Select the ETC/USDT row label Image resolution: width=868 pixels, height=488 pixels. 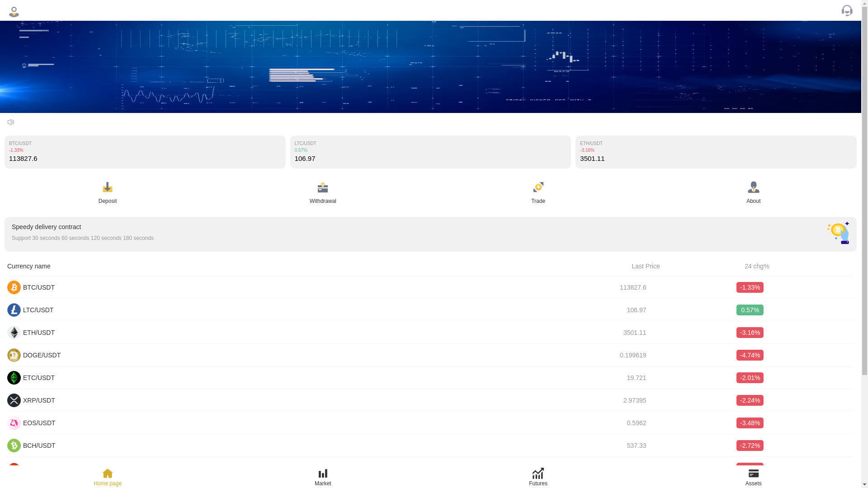coord(39,378)
